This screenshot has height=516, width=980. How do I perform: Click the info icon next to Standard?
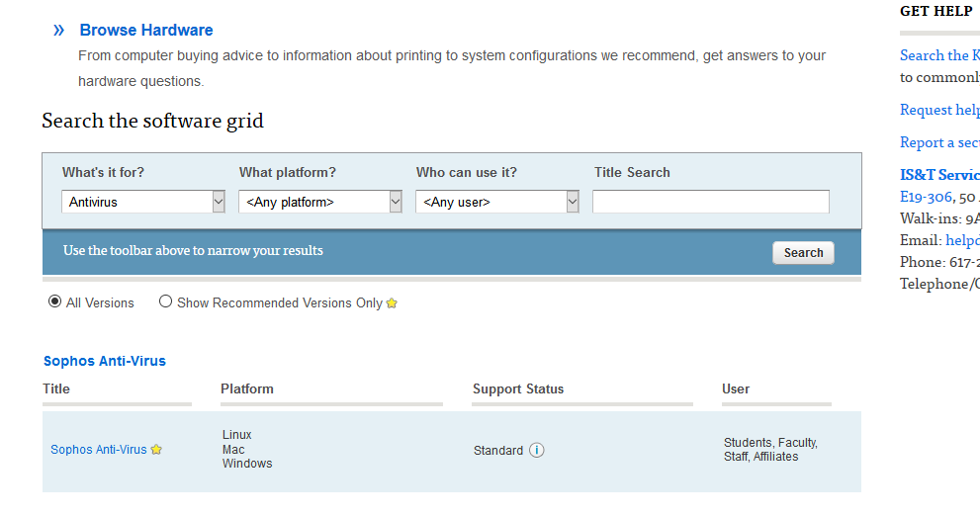coord(537,451)
